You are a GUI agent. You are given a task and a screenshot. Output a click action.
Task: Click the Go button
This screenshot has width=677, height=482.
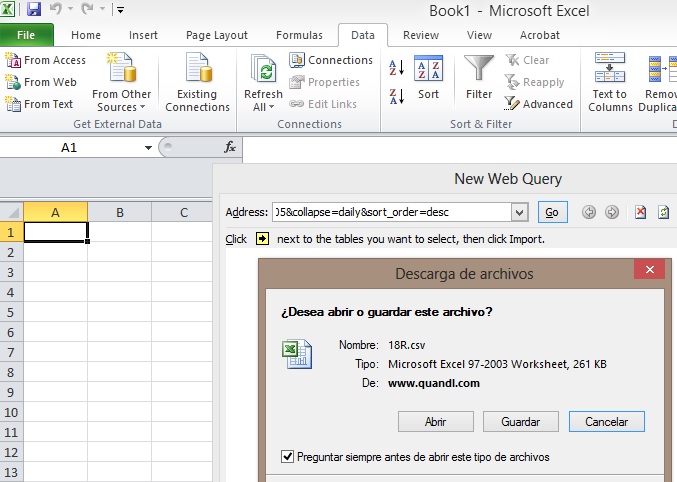click(552, 212)
